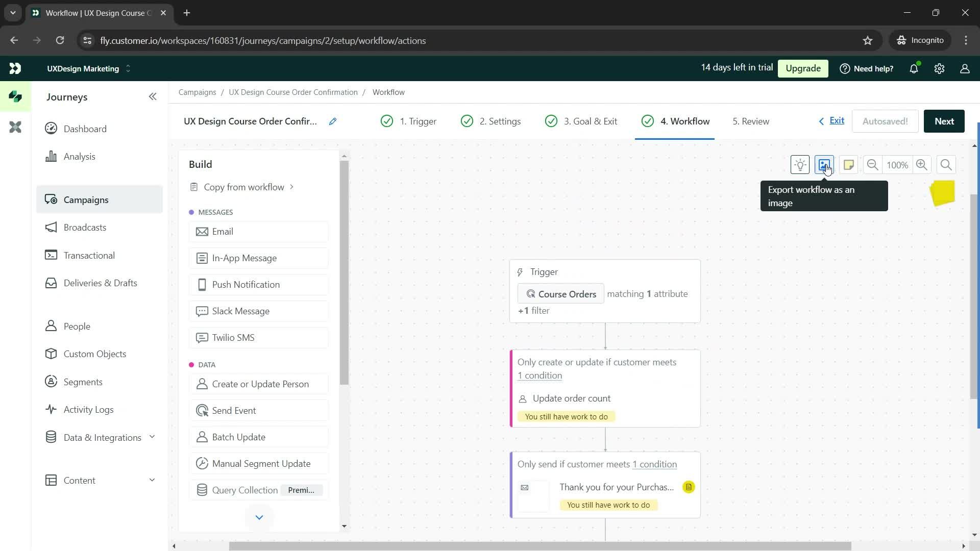Click the fit-to-screen zoom icon
980x551 pixels.
(947, 165)
